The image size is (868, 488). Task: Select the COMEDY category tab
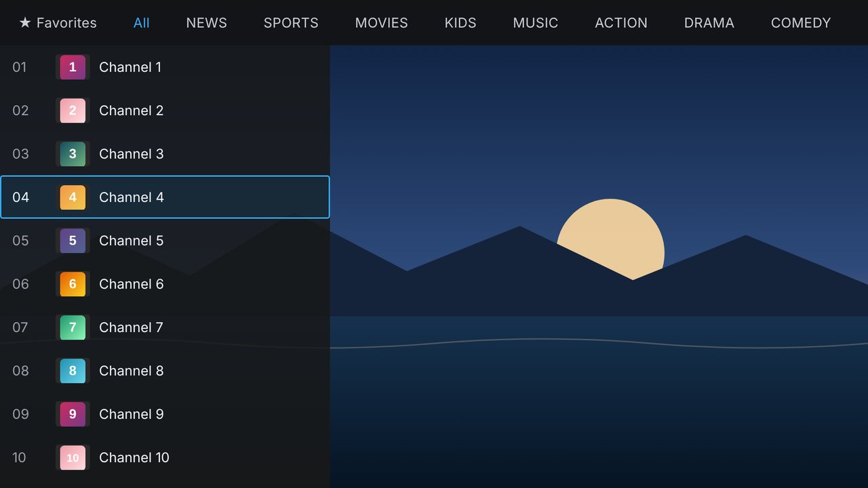pos(801,23)
